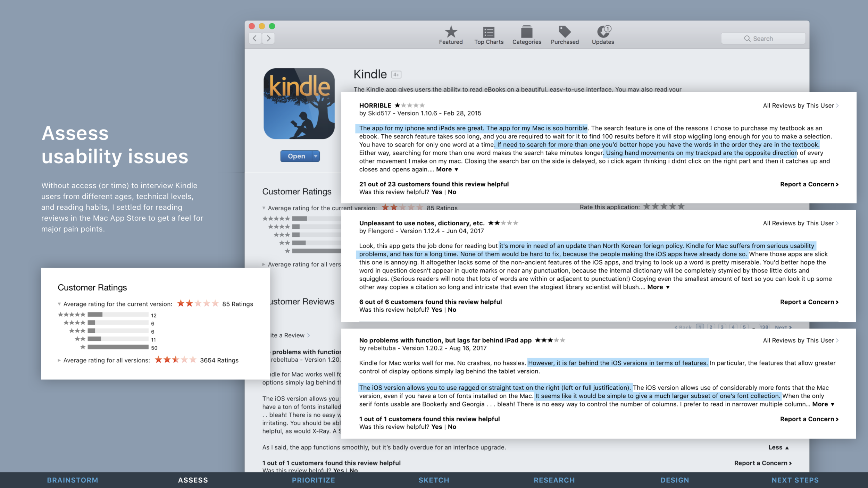Switch to the SKETCH section tab
Image resolution: width=868 pixels, height=488 pixels.
pyautogui.click(x=434, y=480)
